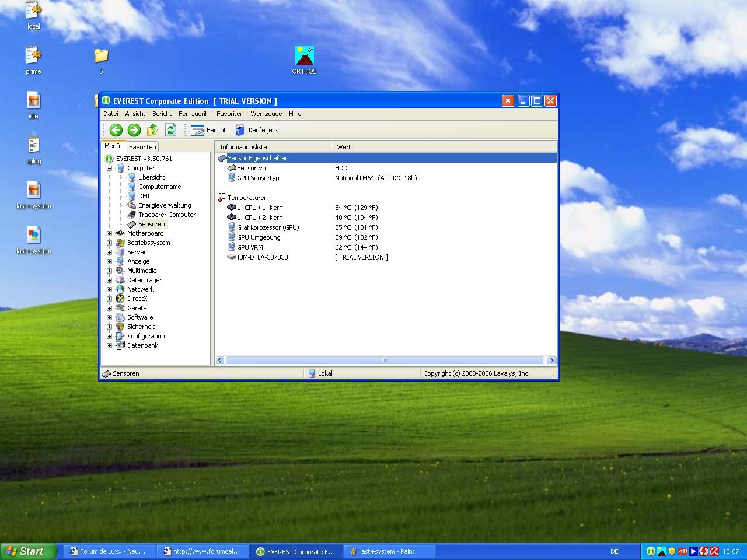Select the Sensor Eigenschaften row
The height and width of the screenshot is (560, 747).
coord(386,158)
